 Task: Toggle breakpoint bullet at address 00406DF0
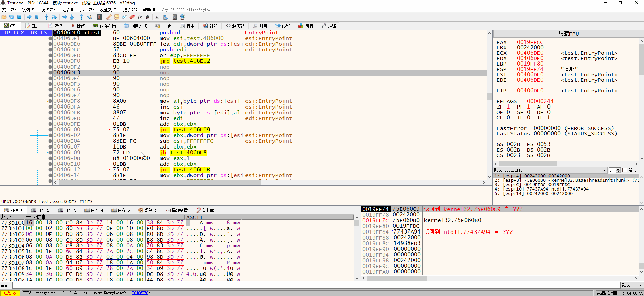[50, 61]
